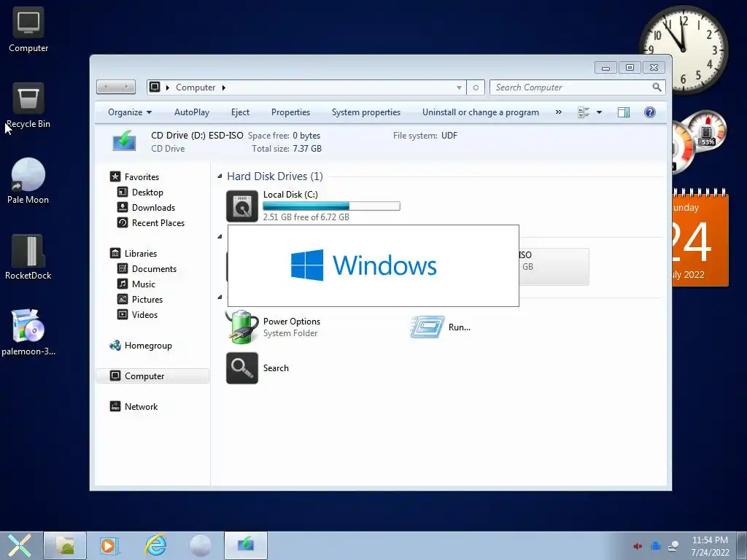The height and width of the screenshot is (560, 747).
Task: Click the Back navigation arrow
Action: [106, 87]
